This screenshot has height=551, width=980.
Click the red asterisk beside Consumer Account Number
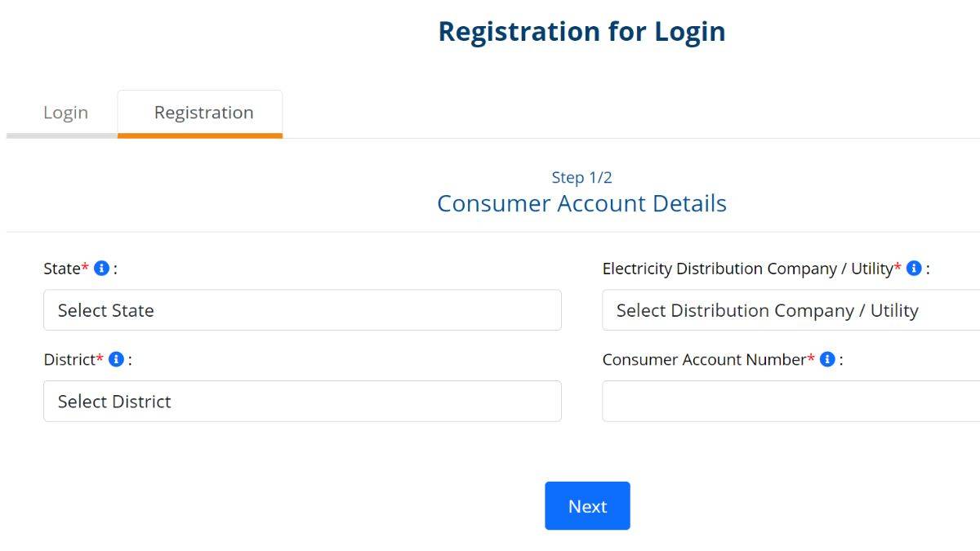click(813, 356)
